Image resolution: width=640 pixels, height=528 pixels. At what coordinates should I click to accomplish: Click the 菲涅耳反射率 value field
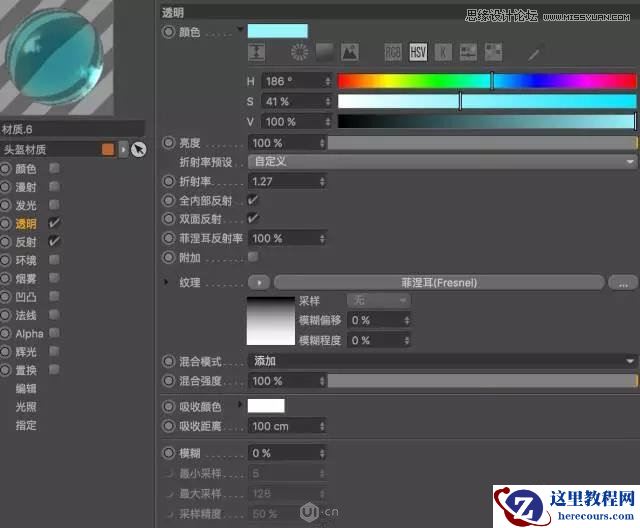pos(287,239)
